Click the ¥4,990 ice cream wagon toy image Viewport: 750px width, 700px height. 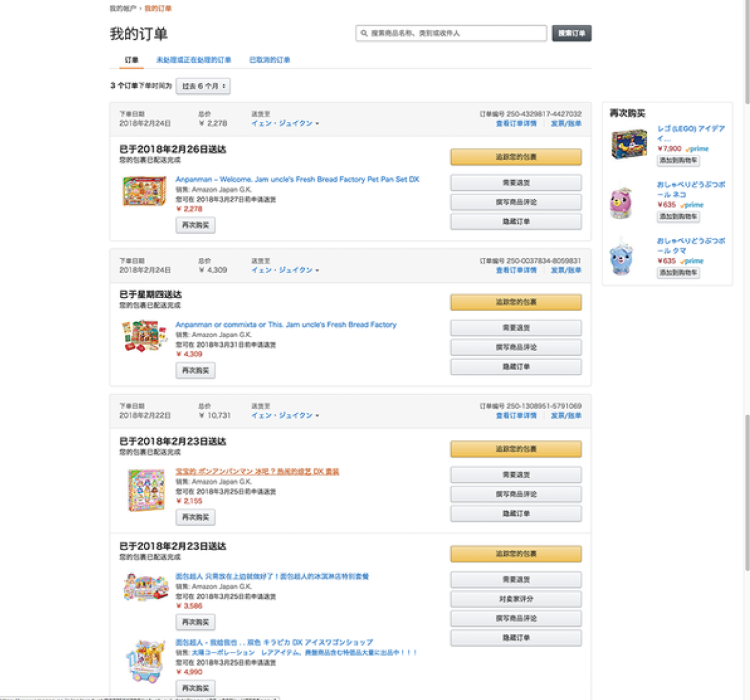pyautogui.click(x=146, y=661)
